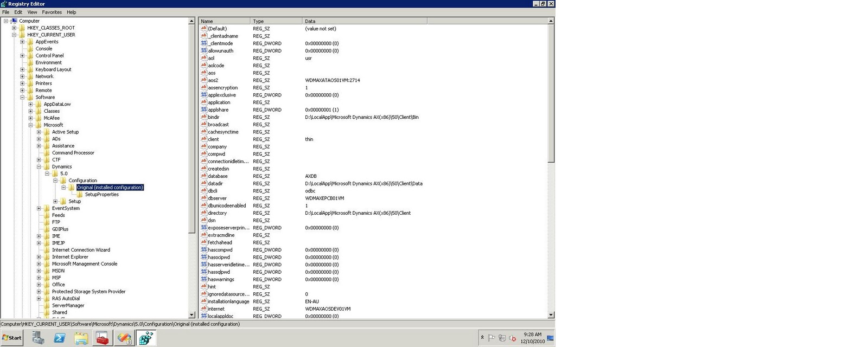Expand the Control Panel key
868x347 pixels.
[22, 56]
